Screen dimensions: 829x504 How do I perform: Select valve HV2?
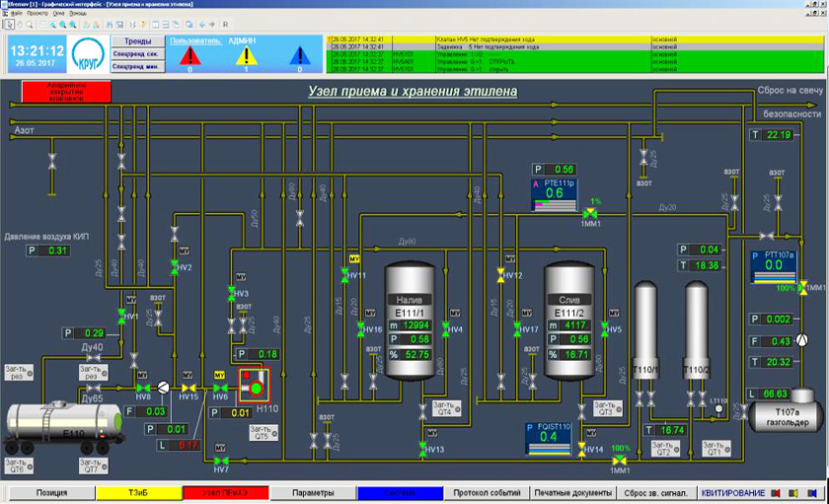175,266
